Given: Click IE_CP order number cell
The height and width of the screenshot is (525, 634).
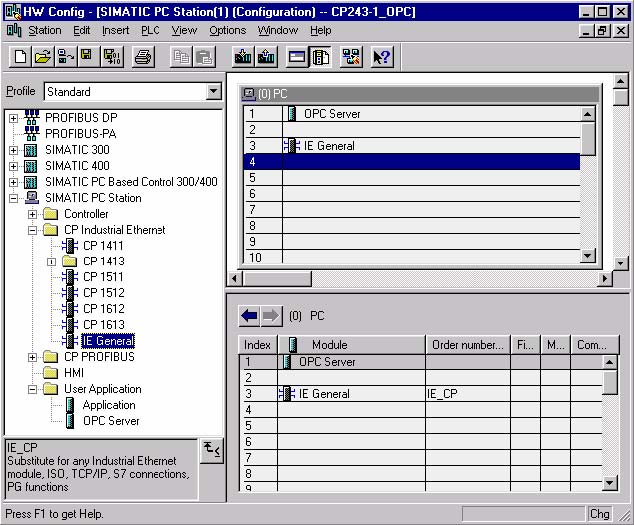Looking at the screenshot, I should tap(468, 394).
